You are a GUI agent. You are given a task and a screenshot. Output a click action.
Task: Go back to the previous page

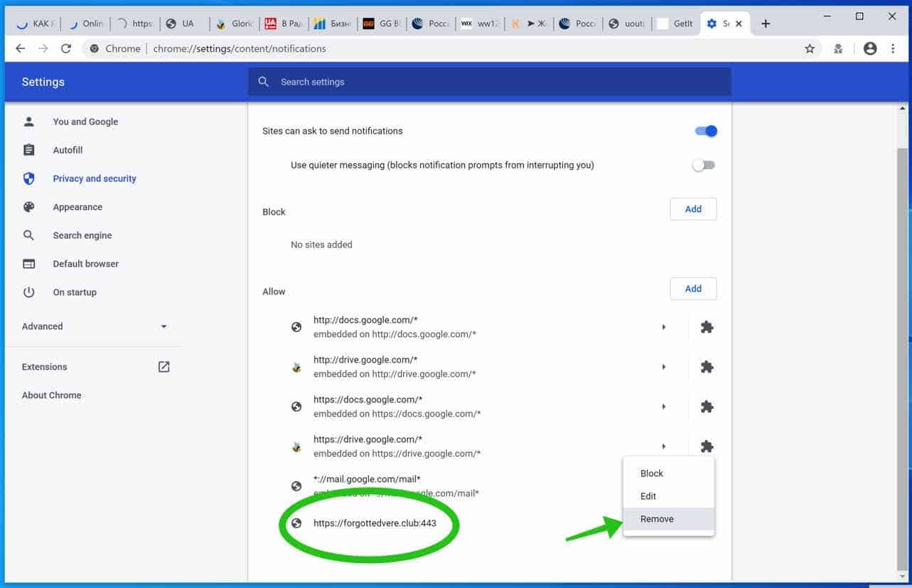[21, 48]
